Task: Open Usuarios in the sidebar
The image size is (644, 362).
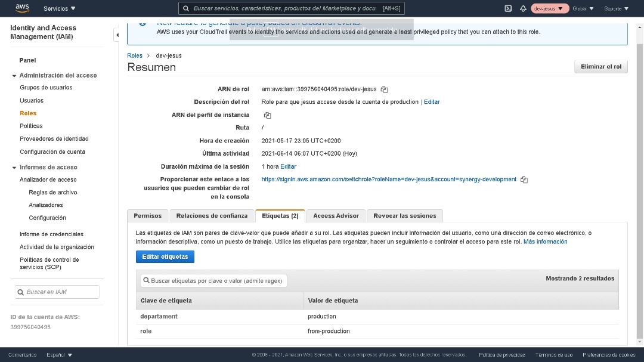Action: 32,100
